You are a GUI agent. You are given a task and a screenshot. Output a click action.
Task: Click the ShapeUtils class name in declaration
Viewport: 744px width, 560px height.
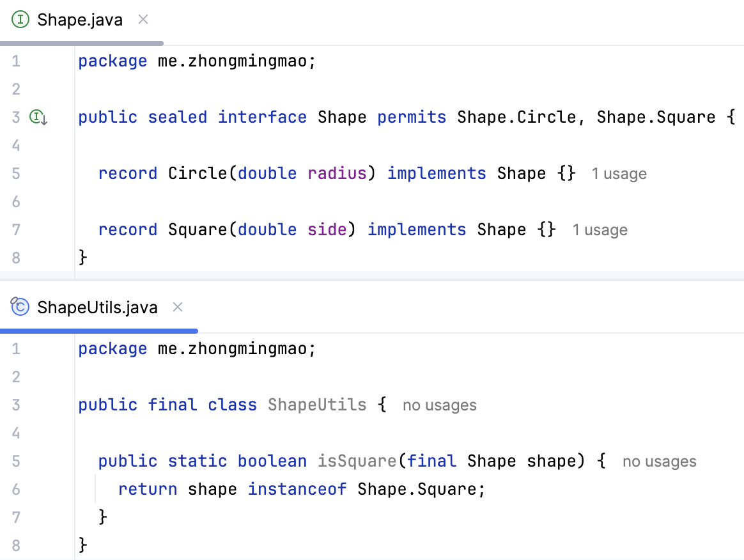point(316,405)
